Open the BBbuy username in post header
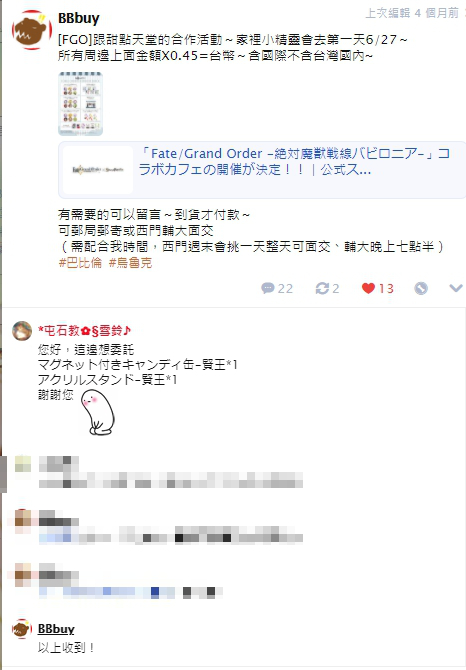466x670 pixels. pos(79,18)
